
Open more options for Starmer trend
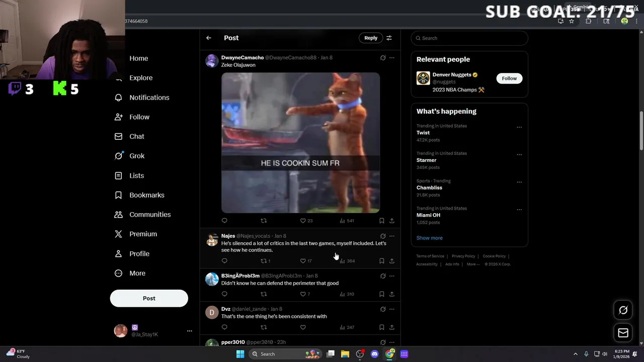pyautogui.click(x=519, y=155)
